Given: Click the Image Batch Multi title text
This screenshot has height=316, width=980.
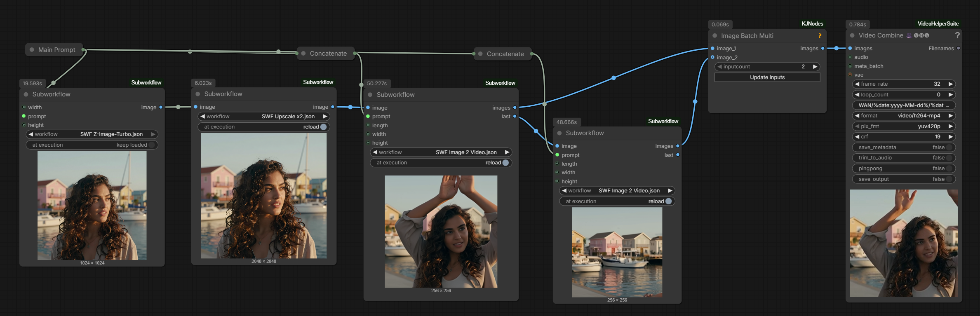Looking at the screenshot, I should (747, 36).
